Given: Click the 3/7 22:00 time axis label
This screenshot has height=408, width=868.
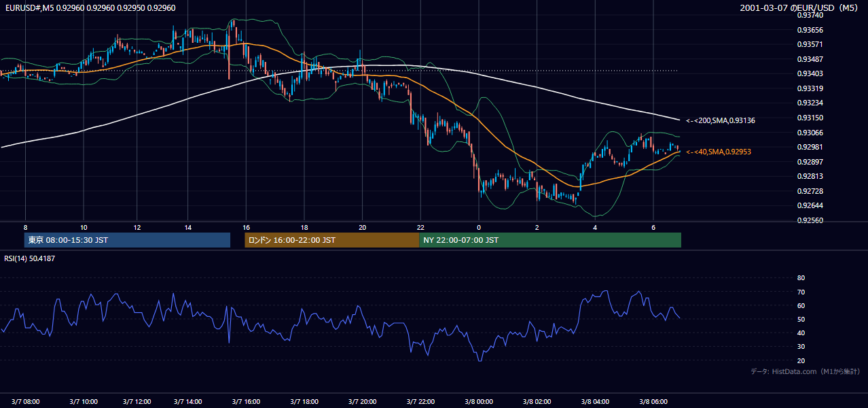Looking at the screenshot, I should (420, 402).
